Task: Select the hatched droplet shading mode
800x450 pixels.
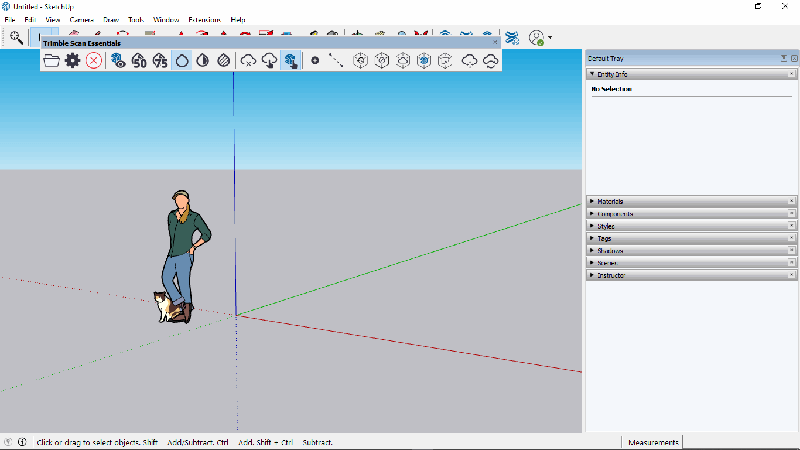Action: [x=223, y=61]
